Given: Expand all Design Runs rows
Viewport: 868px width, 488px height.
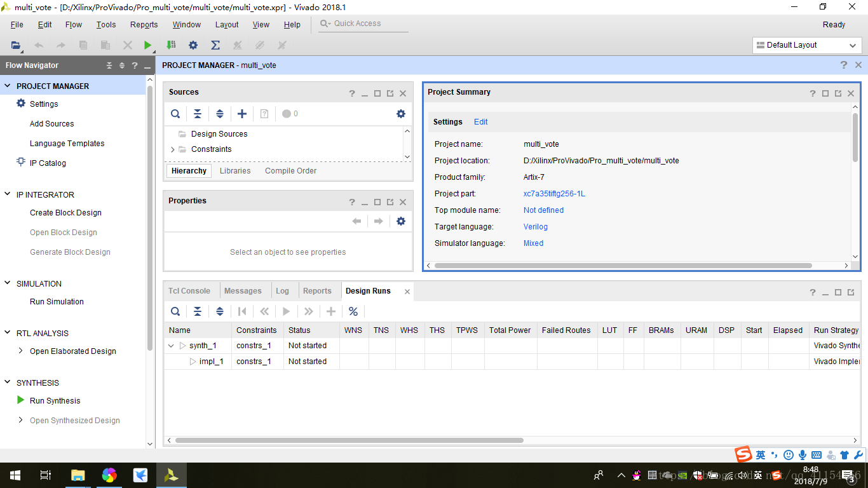Looking at the screenshot, I should (220, 311).
